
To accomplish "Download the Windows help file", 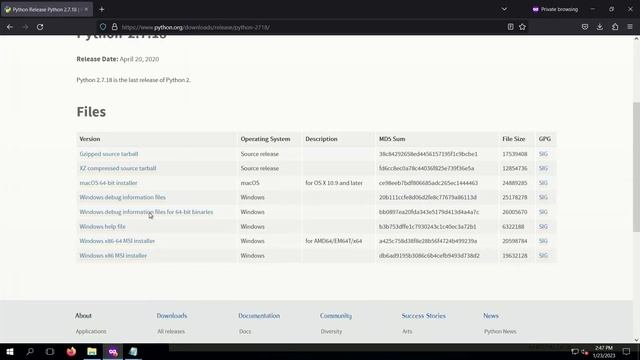I will click(102, 227).
